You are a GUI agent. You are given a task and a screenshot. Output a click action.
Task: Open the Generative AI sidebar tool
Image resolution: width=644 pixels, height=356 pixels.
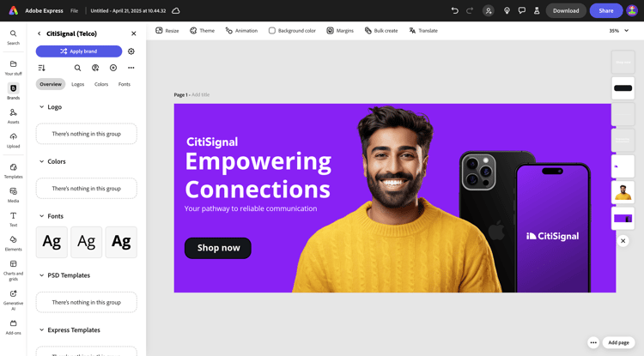pos(13,299)
